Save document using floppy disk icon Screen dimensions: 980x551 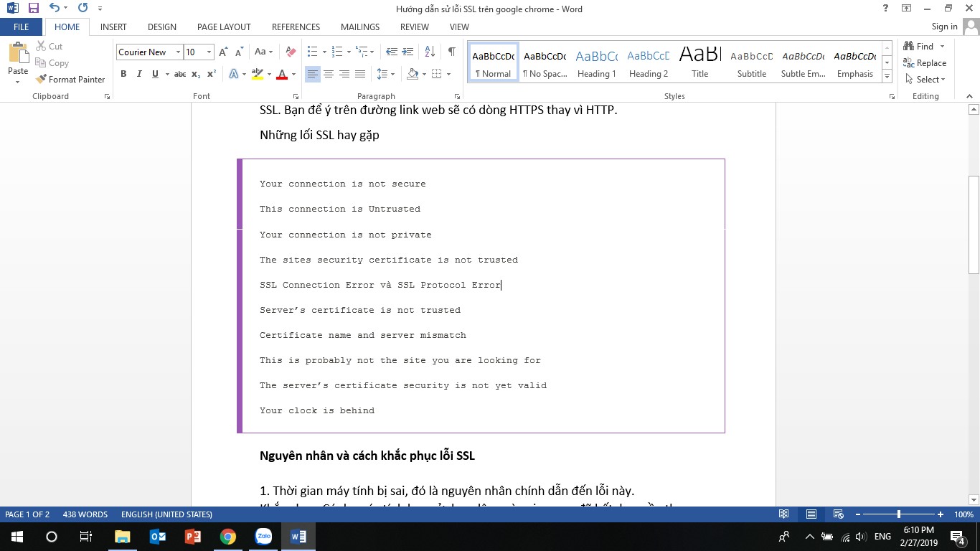[34, 9]
